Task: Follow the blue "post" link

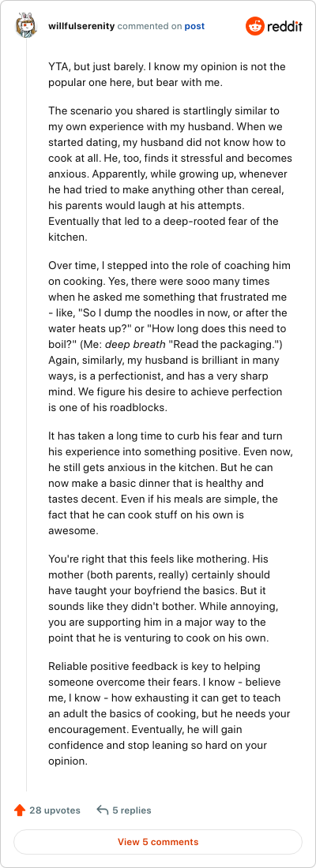Action: click(x=194, y=26)
